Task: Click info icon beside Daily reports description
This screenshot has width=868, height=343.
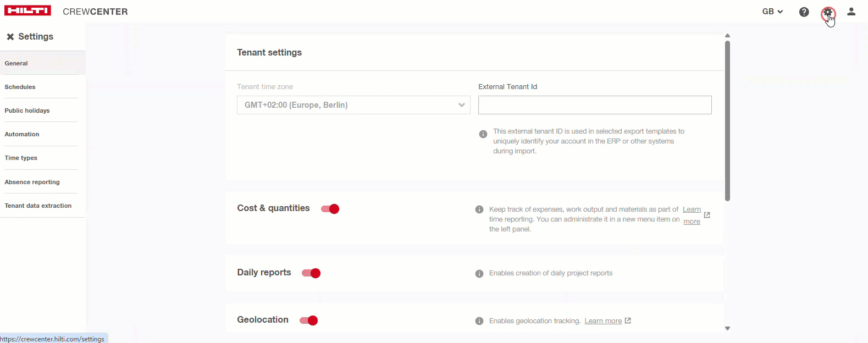Action: point(479,274)
